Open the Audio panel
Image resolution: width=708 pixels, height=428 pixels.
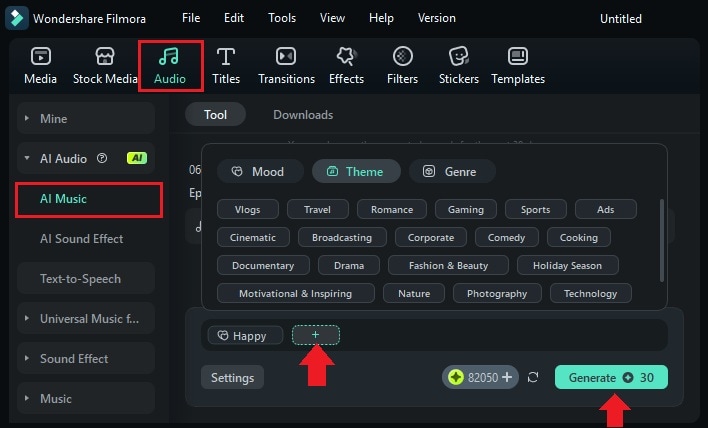click(170, 66)
